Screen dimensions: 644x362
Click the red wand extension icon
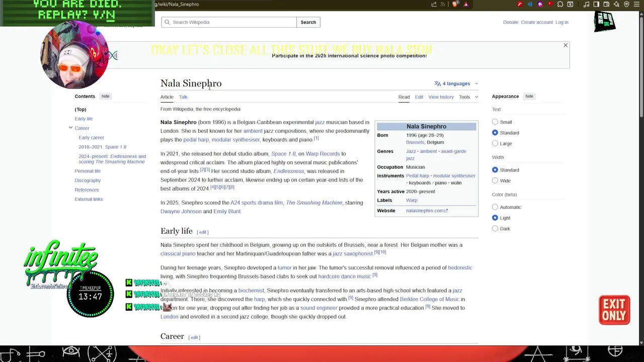click(x=520, y=4)
